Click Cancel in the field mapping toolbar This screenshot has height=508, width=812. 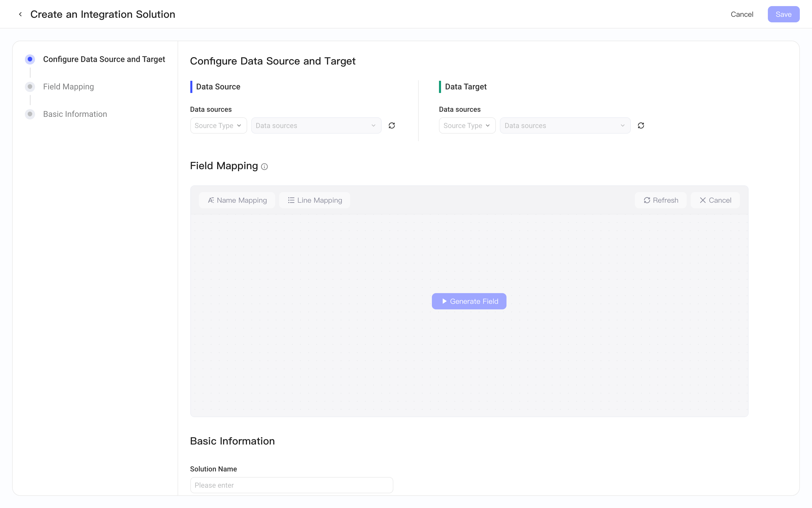pyautogui.click(x=715, y=200)
